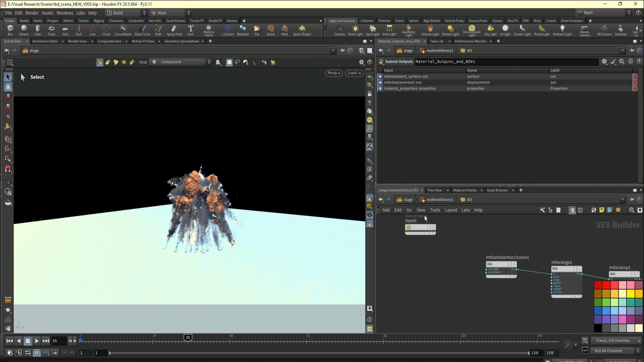Open the cam1 camera dropdown
Viewport: 644px width, 362px height.
(x=354, y=73)
